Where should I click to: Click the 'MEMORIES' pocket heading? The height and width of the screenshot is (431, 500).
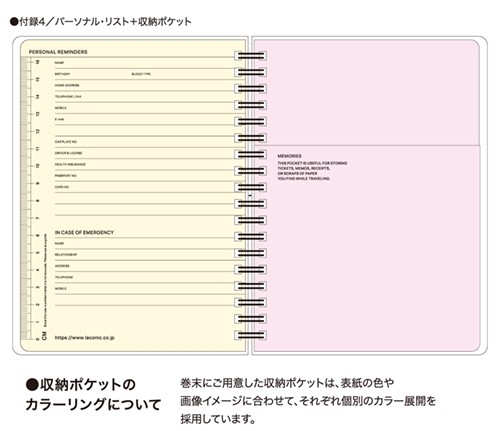tap(289, 156)
